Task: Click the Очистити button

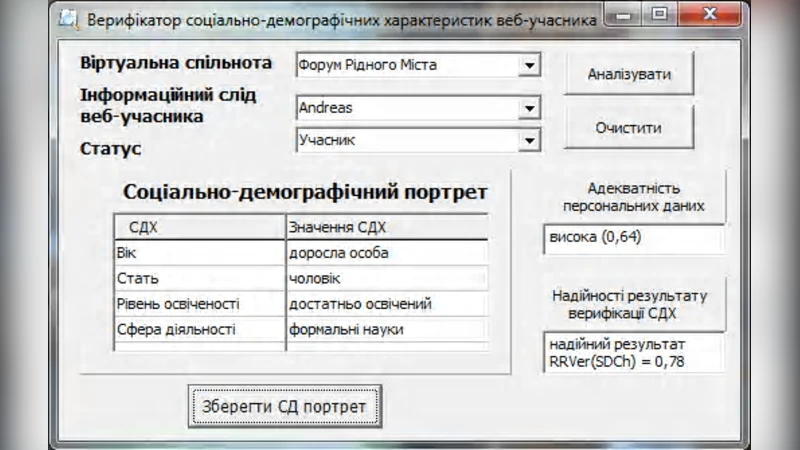Action: (x=628, y=128)
